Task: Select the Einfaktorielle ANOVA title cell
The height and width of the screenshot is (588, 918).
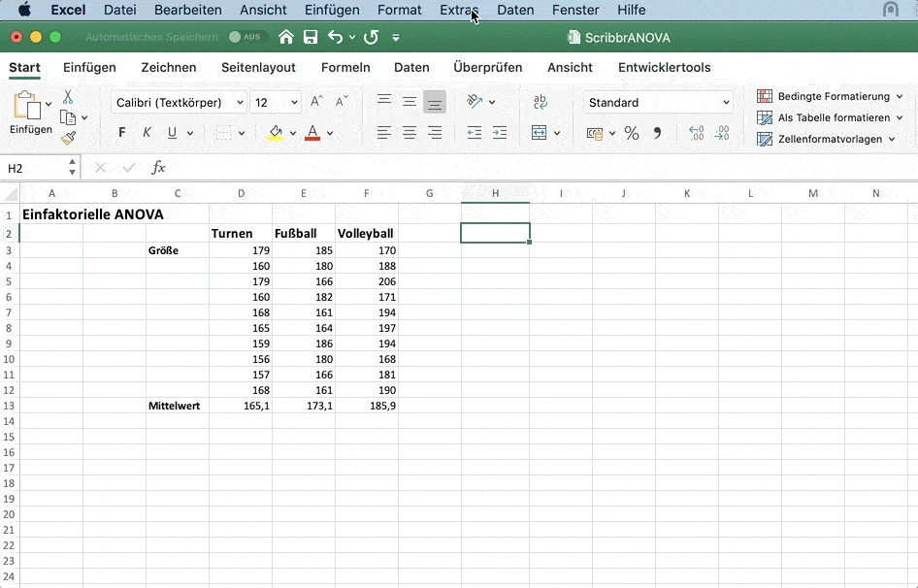Action: point(92,214)
